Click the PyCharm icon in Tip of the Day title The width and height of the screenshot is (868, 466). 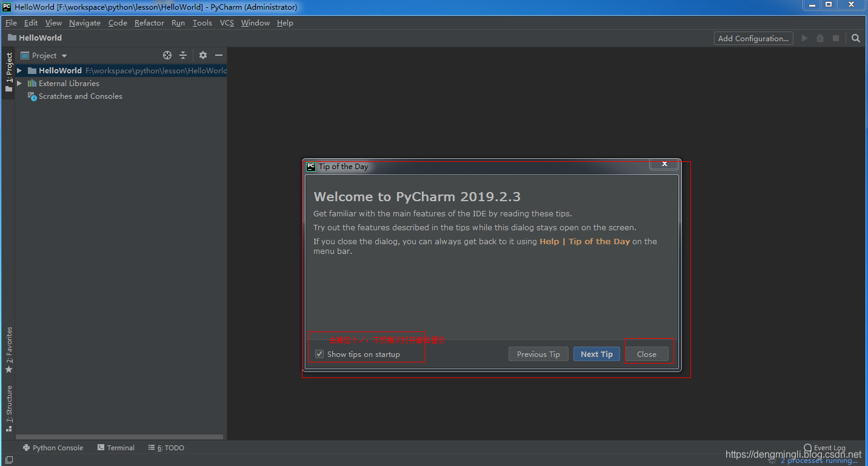coord(311,167)
